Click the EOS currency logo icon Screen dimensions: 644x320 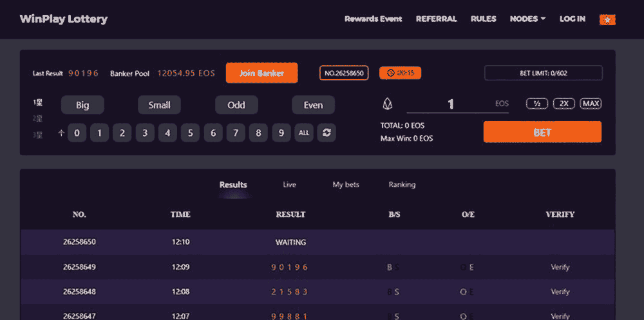(387, 104)
